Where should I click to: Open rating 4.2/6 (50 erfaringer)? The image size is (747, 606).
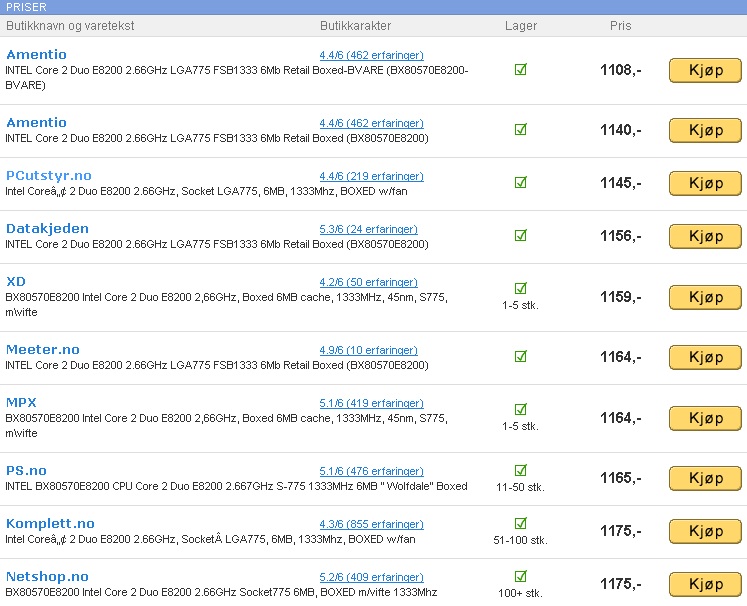tap(368, 282)
